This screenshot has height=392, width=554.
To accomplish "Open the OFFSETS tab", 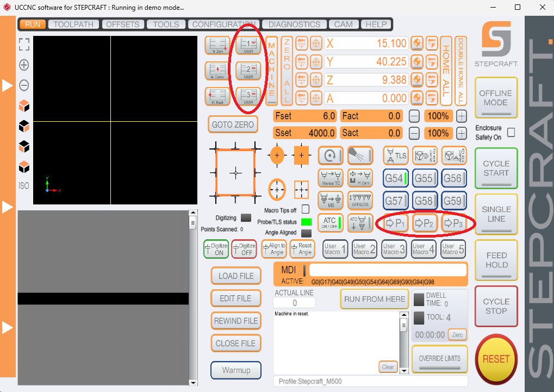I will pyautogui.click(x=123, y=24).
